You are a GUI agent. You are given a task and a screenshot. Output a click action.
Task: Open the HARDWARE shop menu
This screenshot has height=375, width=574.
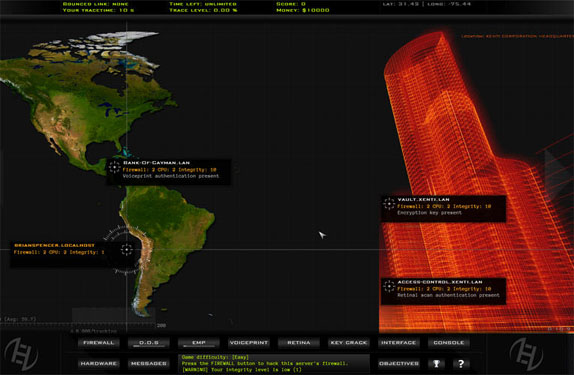[98, 364]
